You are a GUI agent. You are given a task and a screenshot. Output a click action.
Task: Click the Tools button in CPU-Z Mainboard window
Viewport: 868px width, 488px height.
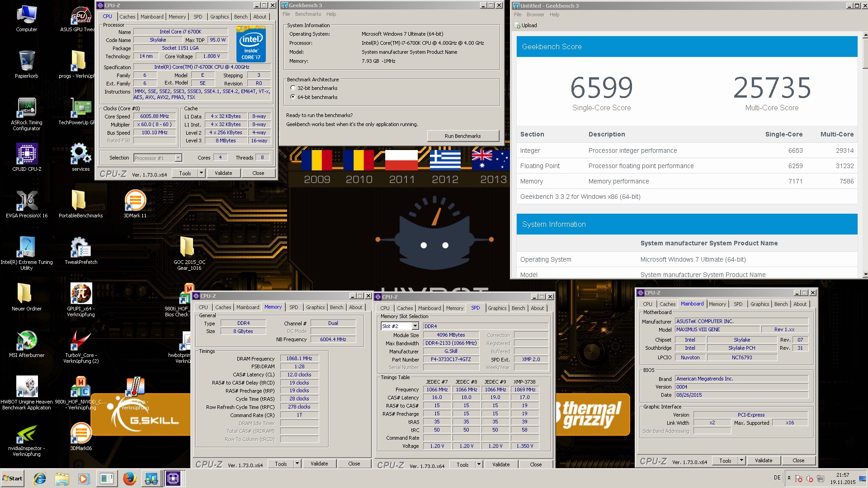pyautogui.click(x=725, y=460)
